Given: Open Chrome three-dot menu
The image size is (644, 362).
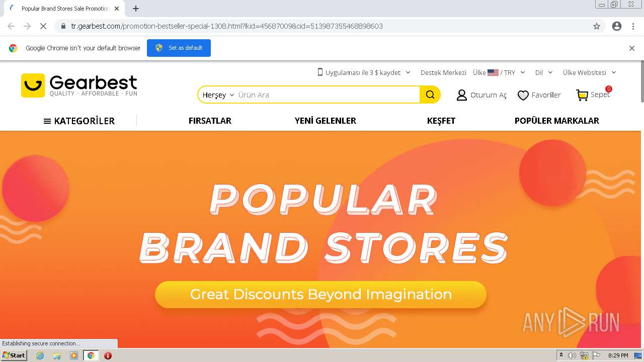Looking at the screenshot, I should pyautogui.click(x=633, y=26).
